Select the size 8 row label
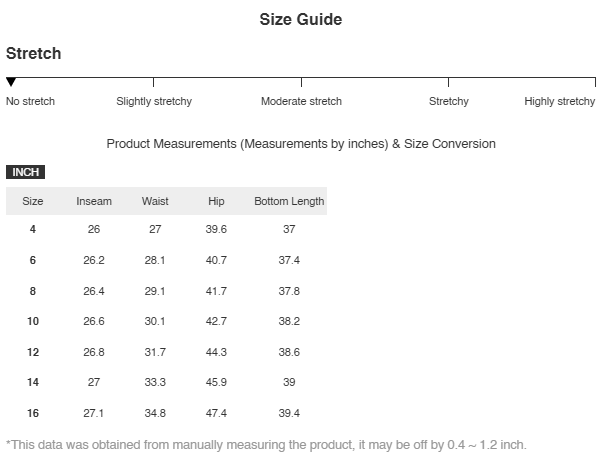609x462 pixels. pyautogui.click(x=33, y=291)
